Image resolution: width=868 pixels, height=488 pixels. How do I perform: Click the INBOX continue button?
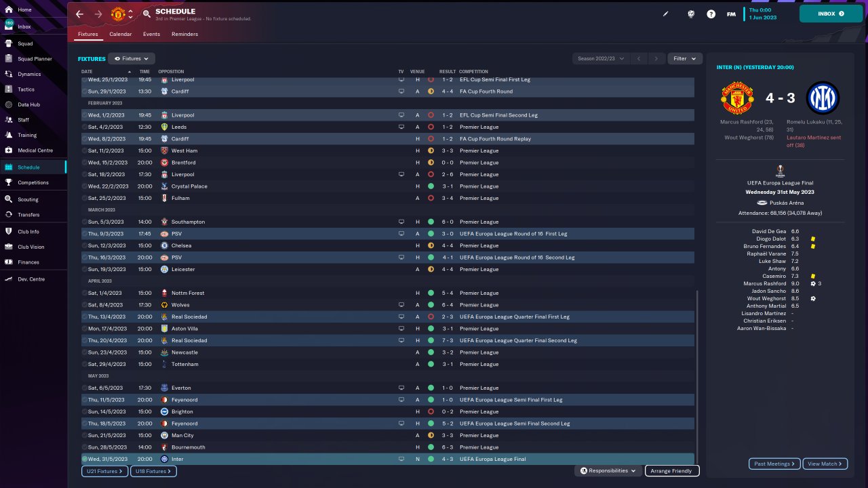(831, 14)
